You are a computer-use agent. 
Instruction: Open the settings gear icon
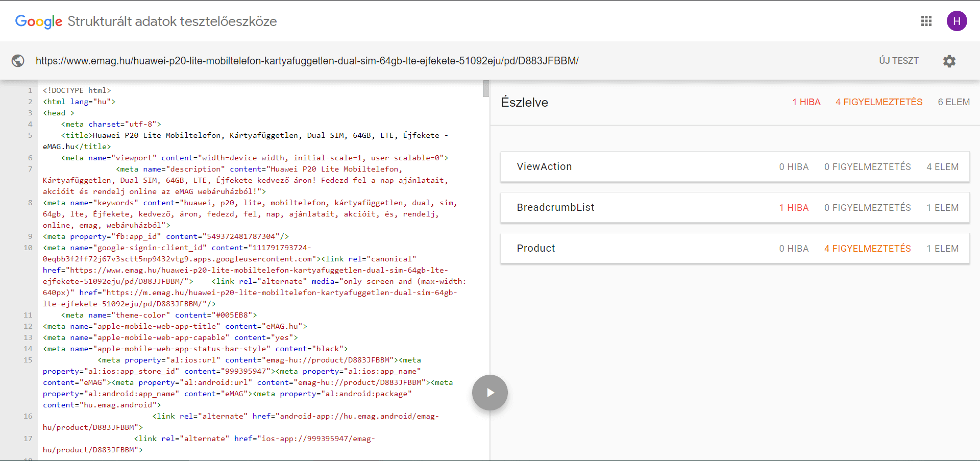[949, 61]
